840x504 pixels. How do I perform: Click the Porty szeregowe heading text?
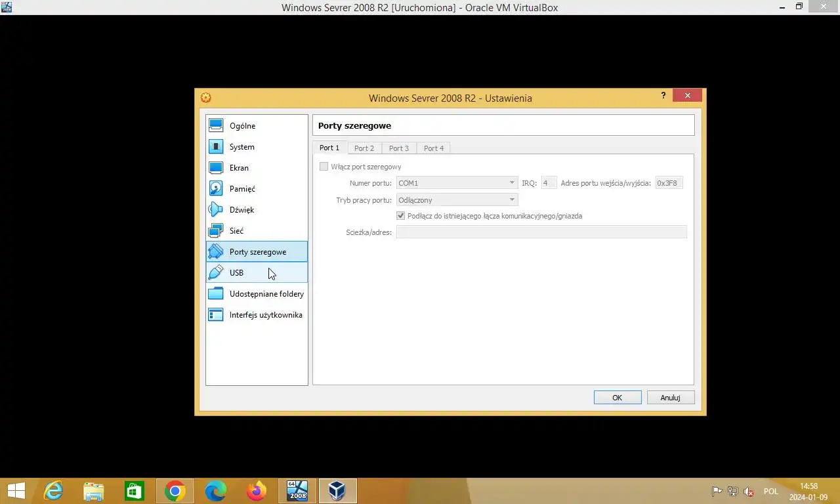coord(354,125)
